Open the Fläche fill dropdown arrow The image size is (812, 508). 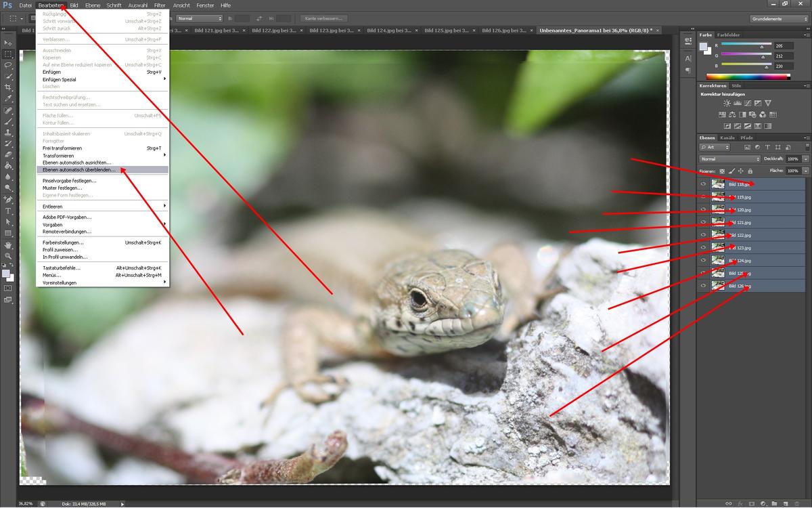coord(805,171)
